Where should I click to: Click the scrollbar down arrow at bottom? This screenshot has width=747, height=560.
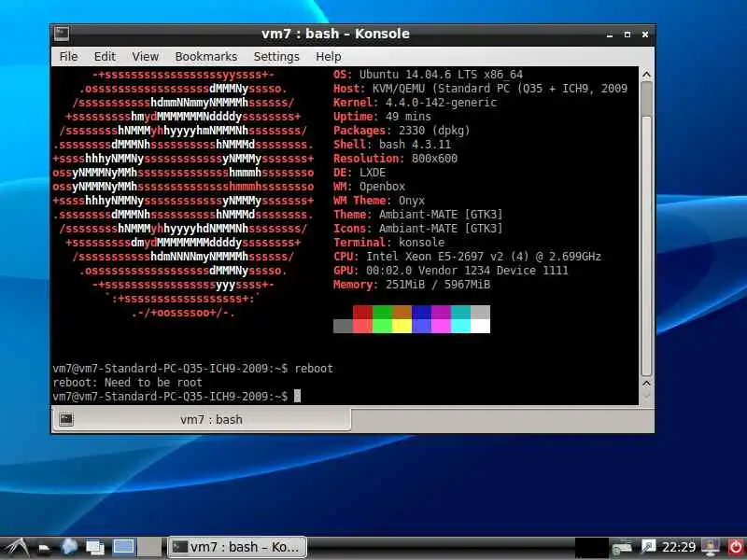click(x=646, y=398)
